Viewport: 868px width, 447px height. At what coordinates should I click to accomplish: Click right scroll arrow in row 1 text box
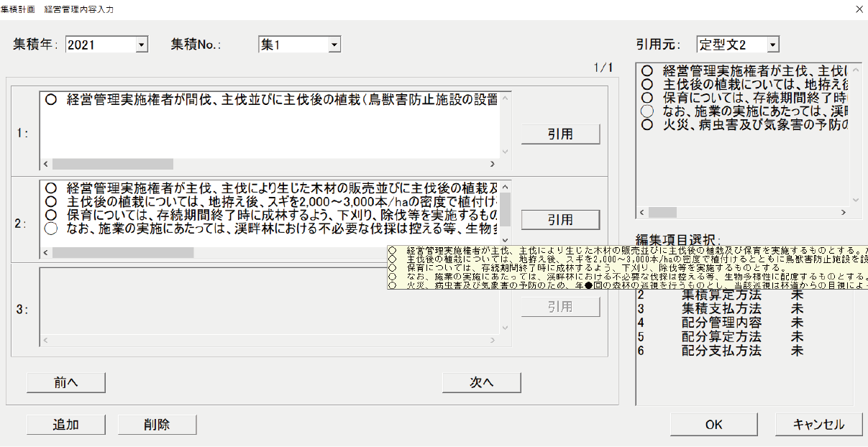pos(493,164)
